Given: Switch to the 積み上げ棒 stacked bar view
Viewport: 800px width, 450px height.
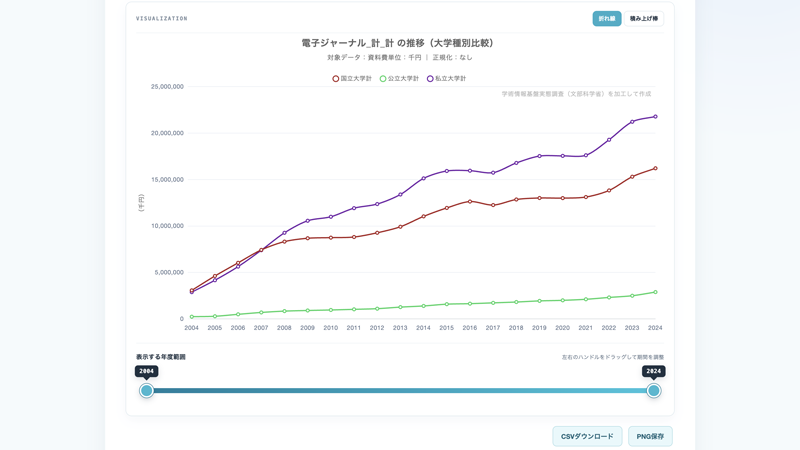Looking at the screenshot, I should point(644,19).
